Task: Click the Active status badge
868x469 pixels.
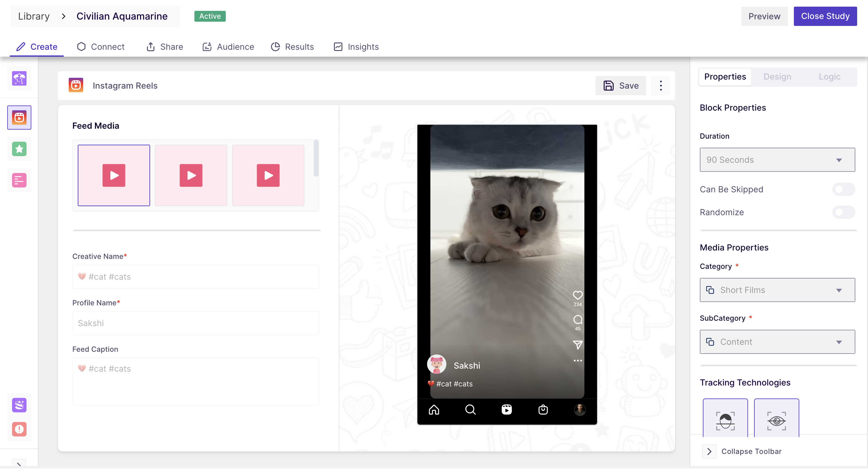Action: click(210, 16)
